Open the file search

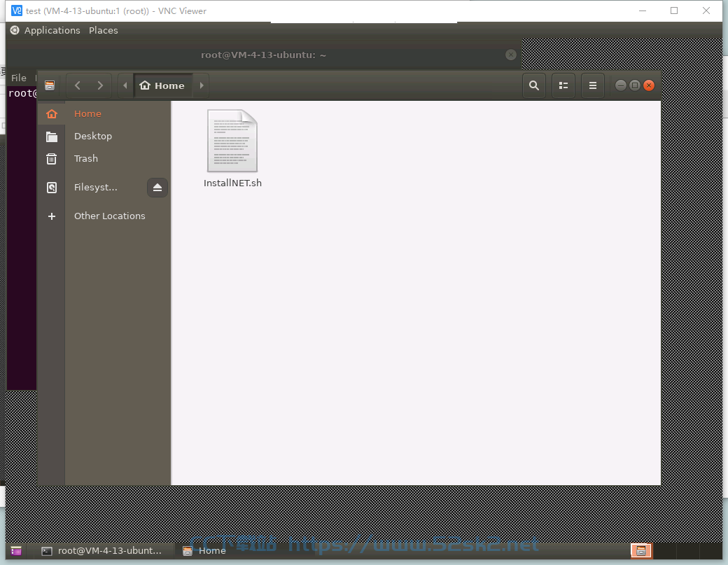click(534, 85)
